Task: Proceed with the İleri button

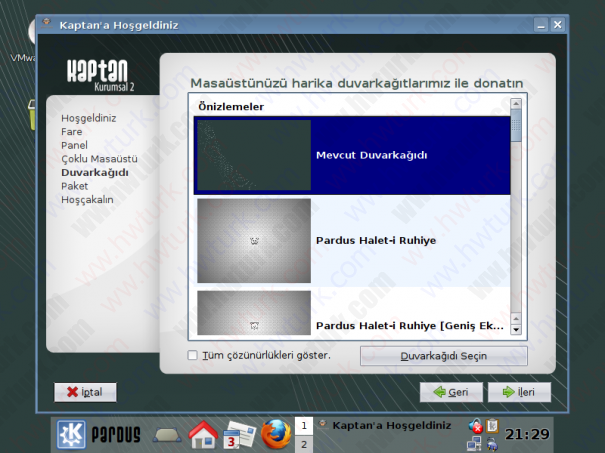Action: (x=519, y=392)
